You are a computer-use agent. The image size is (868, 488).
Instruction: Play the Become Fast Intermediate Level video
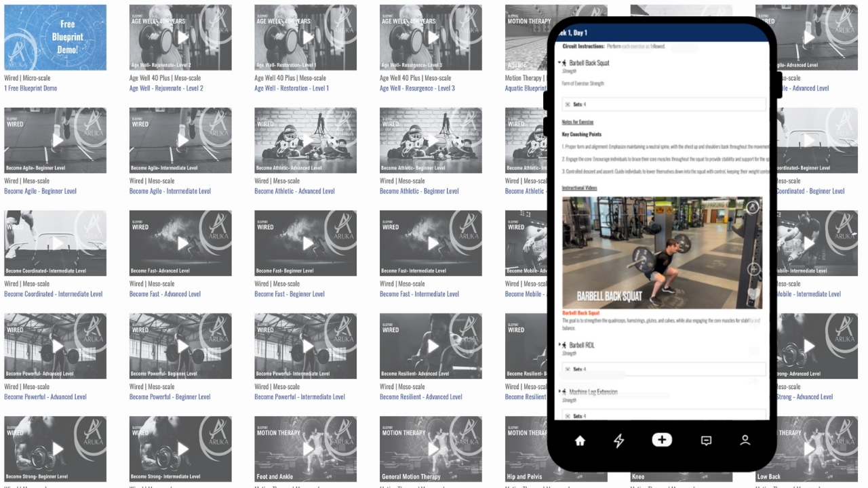coord(433,243)
